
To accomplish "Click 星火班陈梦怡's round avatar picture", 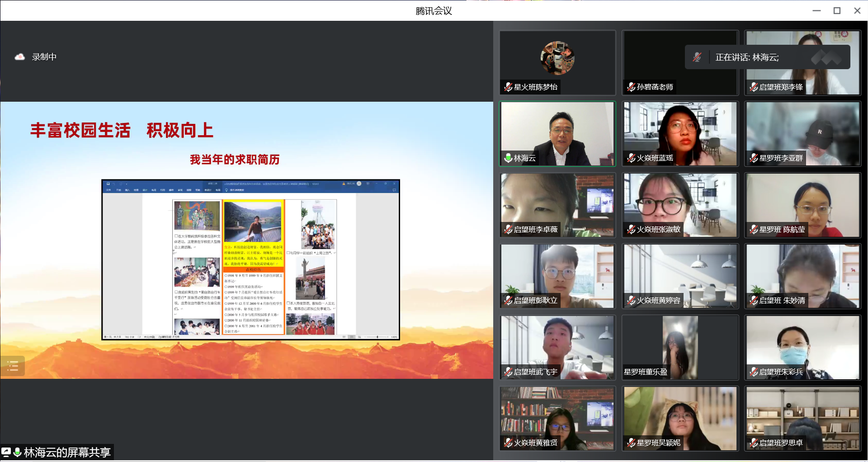I will click(x=557, y=58).
